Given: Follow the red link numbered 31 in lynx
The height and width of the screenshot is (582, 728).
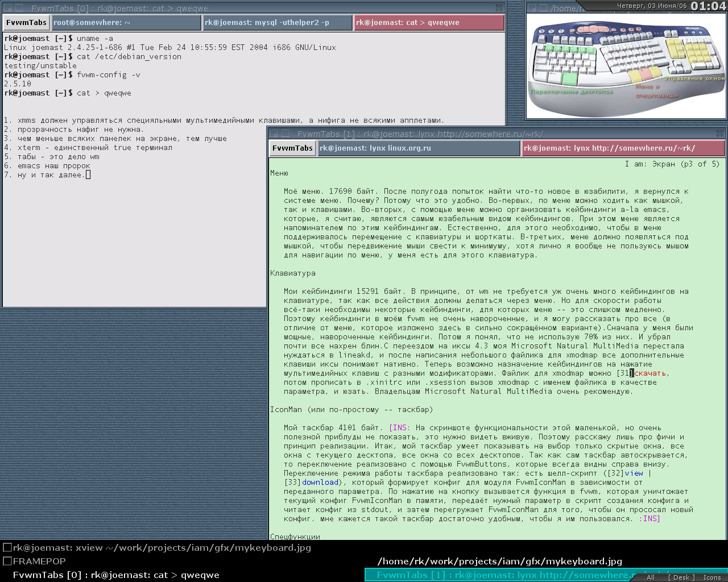Looking at the screenshot, I should (651, 373).
